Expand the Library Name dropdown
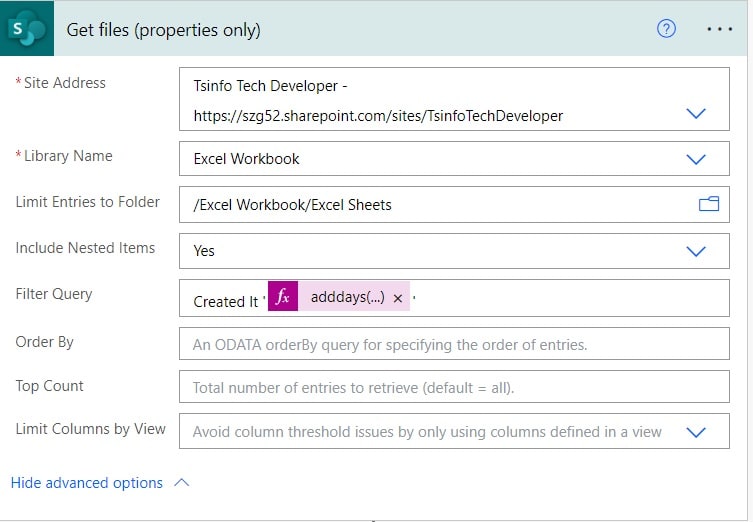The height and width of the screenshot is (522, 753). [696, 159]
